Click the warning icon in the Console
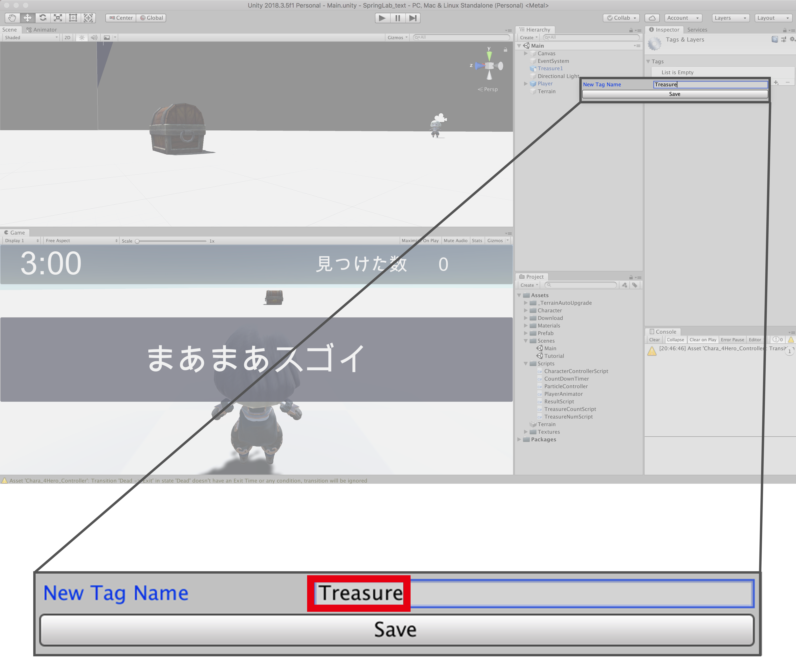The height and width of the screenshot is (672, 796). [791, 339]
